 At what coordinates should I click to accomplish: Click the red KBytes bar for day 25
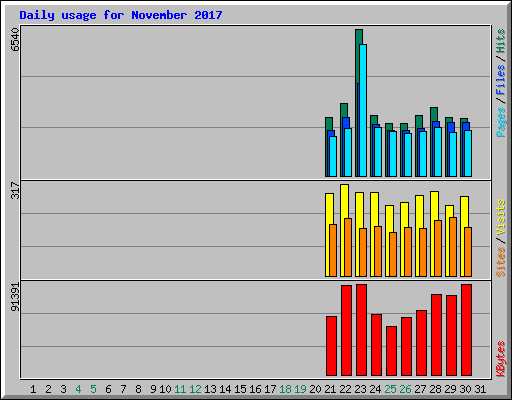tap(391, 351)
